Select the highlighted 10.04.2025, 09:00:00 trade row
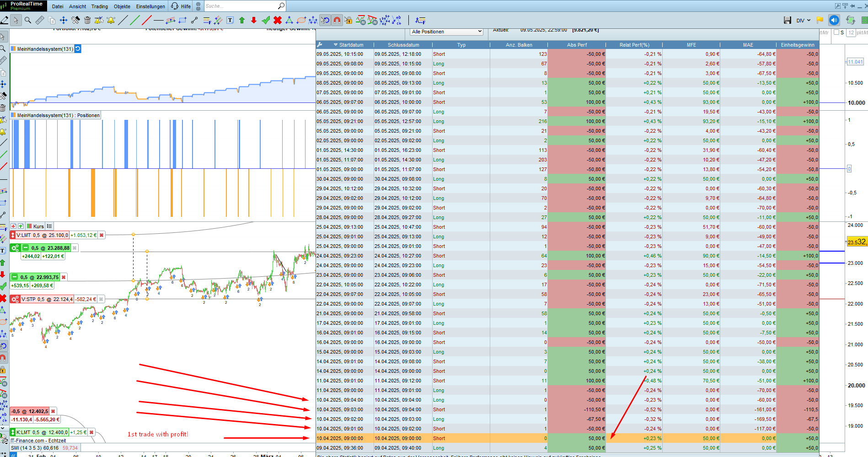Screen dimensions: 868x457 click(x=567, y=438)
